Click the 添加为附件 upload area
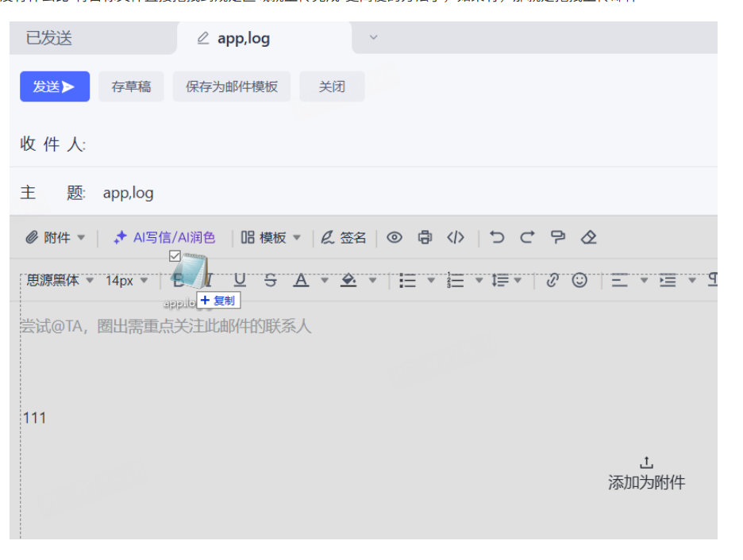The image size is (743, 560). [646, 474]
